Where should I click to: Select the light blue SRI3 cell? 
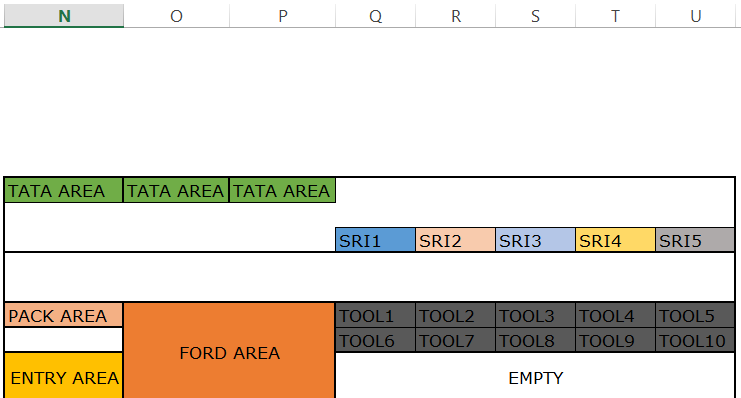coord(535,240)
